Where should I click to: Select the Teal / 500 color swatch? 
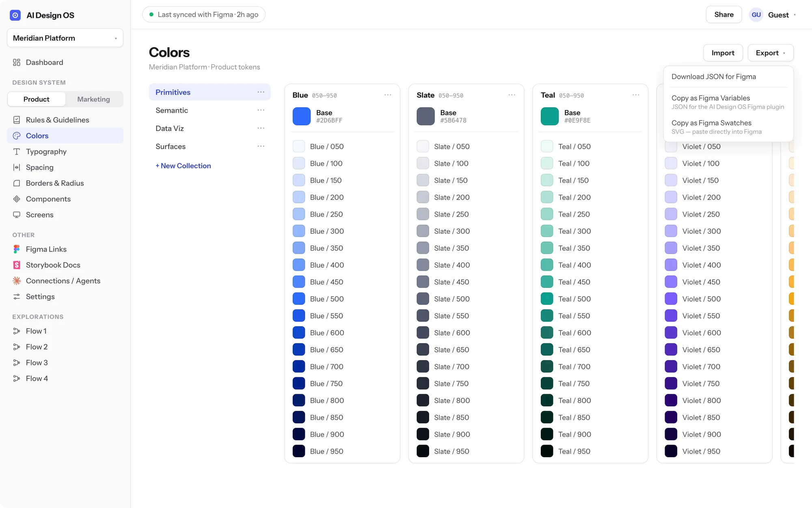[x=547, y=299]
